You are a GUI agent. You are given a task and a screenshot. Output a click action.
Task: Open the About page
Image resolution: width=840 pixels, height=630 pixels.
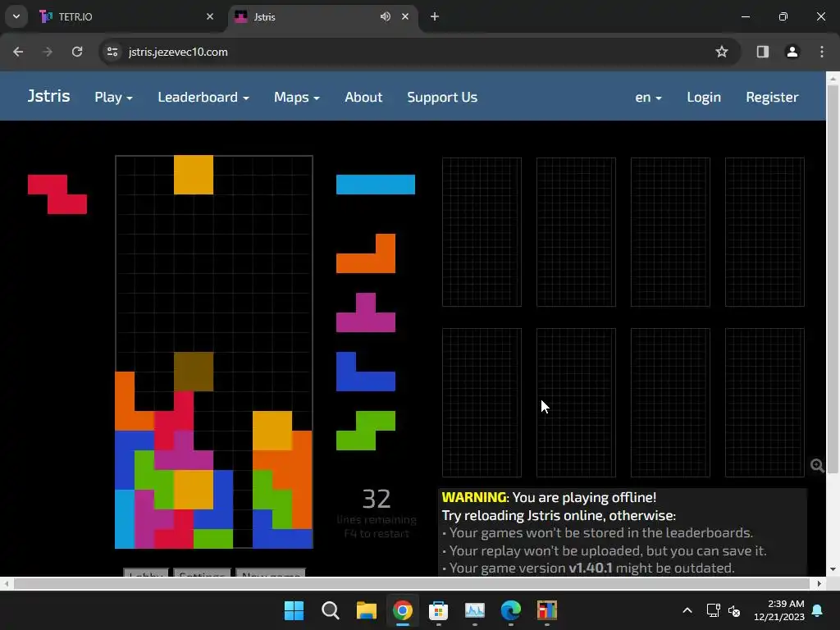pos(363,97)
